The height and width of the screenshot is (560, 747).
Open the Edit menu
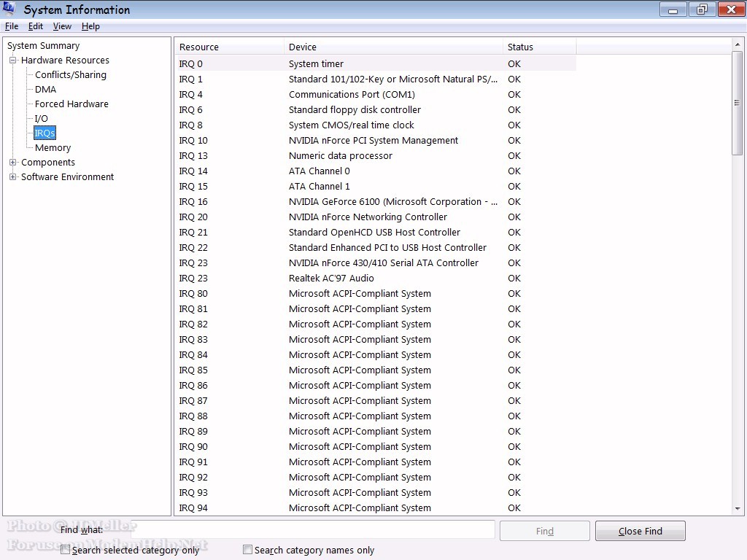click(x=35, y=26)
